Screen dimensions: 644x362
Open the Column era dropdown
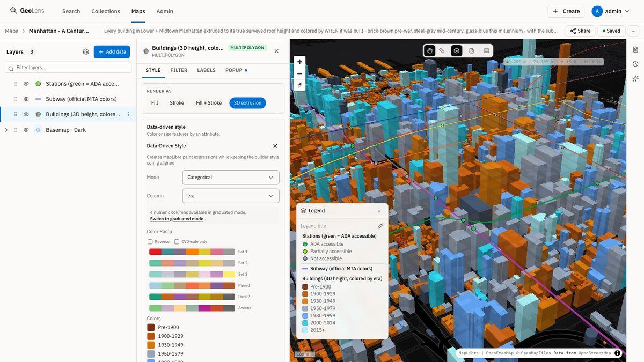(231, 196)
